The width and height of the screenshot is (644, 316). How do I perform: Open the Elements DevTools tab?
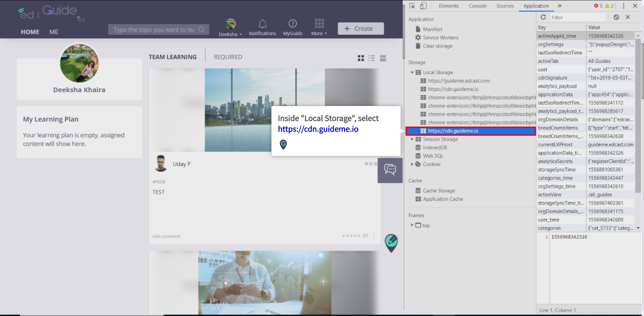(448, 6)
